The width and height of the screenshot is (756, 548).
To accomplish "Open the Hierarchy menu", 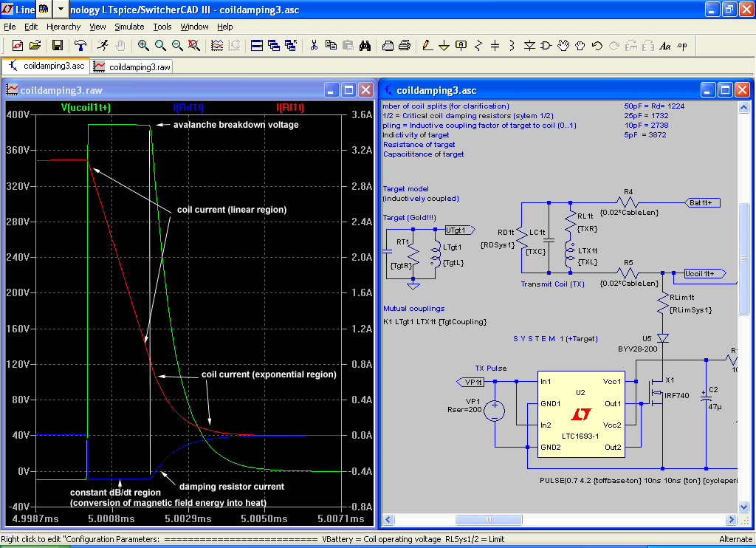I will point(63,27).
